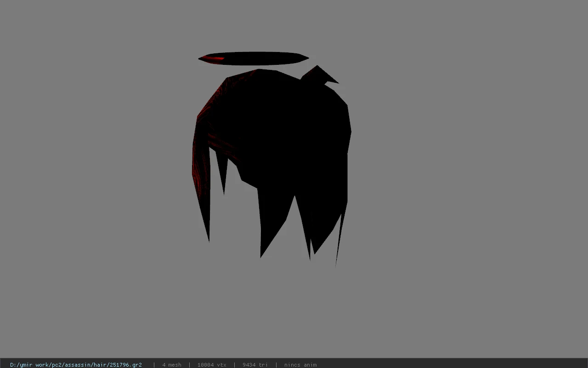The height and width of the screenshot is (368, 588).
Task: Click the "10004 vtx" vertex count
Action: (212, 365)
